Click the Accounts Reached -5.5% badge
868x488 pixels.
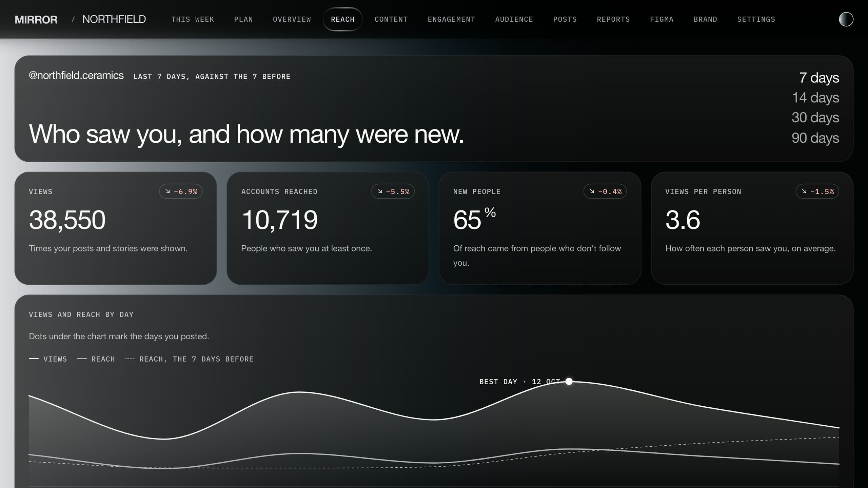click(393, 191)
